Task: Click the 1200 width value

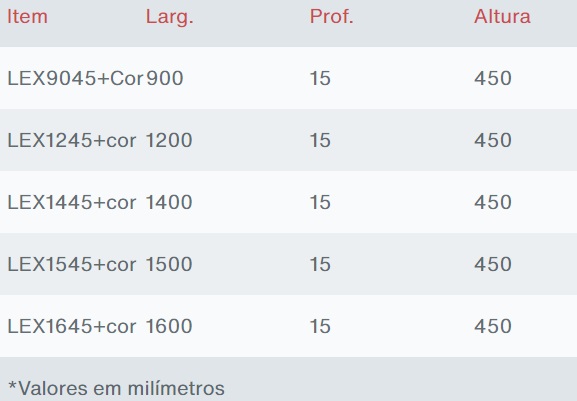Action: [x=169, y=140]
